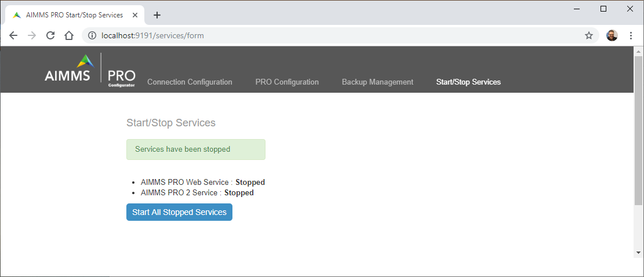This screenshot has width=644, height=277.
Task: Focus the address bar showing localhost:9191/services/form
Action: point(341,36)
